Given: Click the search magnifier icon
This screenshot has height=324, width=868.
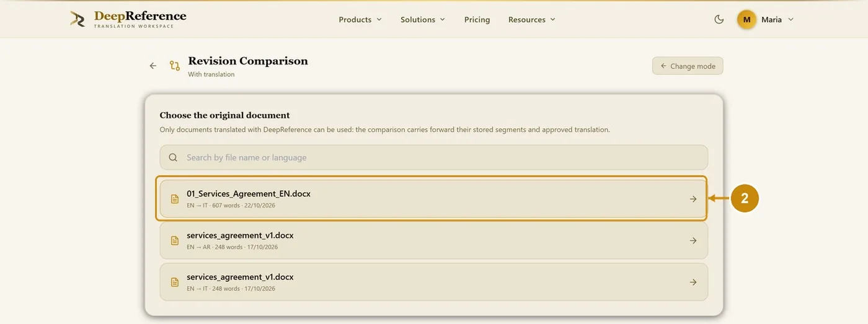Looking at the screenshot, I should tap(174, 157).
